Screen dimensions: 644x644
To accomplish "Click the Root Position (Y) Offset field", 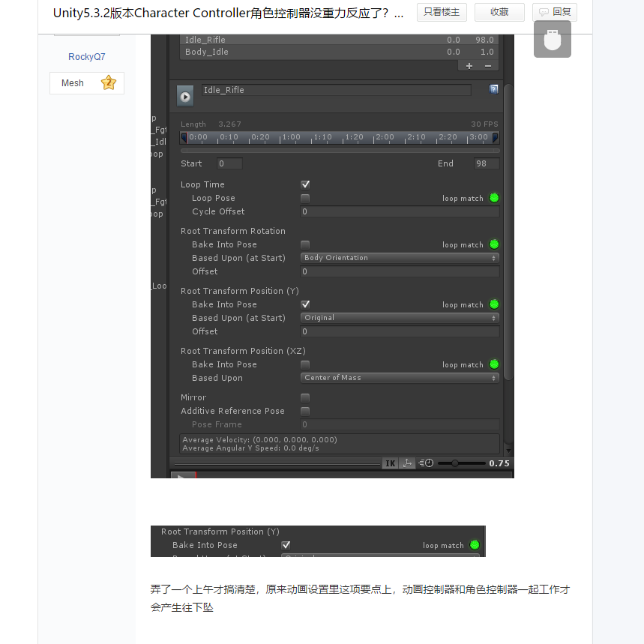I will click(x=400, y=331).
